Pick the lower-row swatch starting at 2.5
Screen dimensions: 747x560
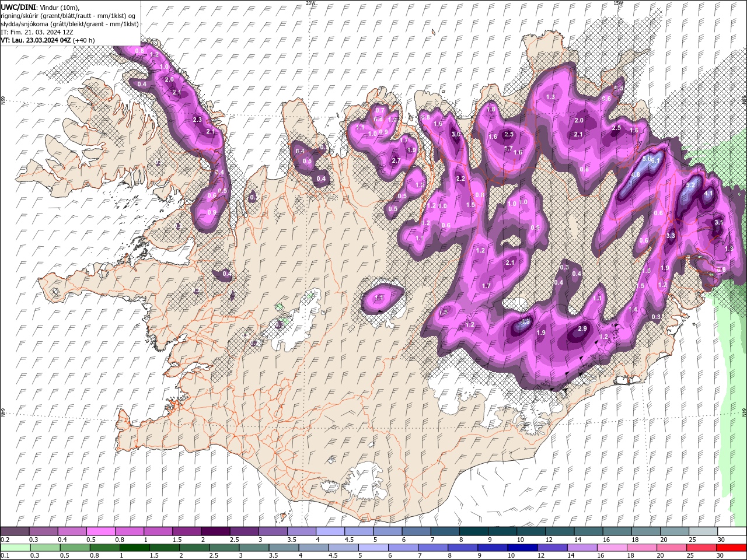[224, 548]
